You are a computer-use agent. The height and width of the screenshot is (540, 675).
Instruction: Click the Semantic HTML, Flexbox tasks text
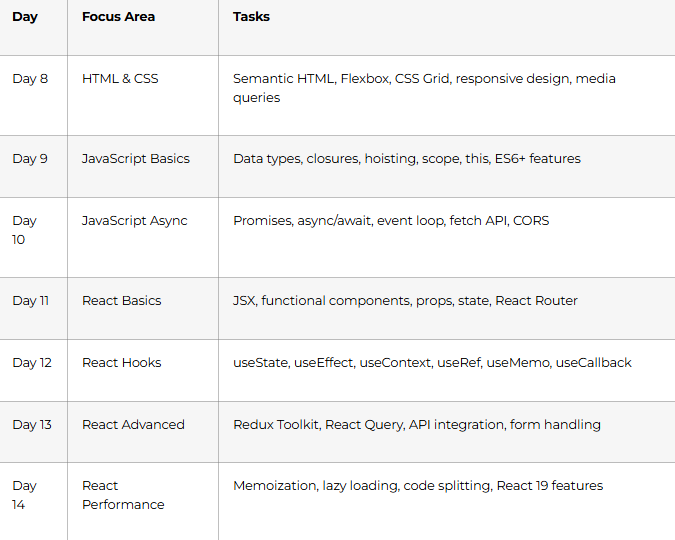pyautogui.click(x=424, y=88)
